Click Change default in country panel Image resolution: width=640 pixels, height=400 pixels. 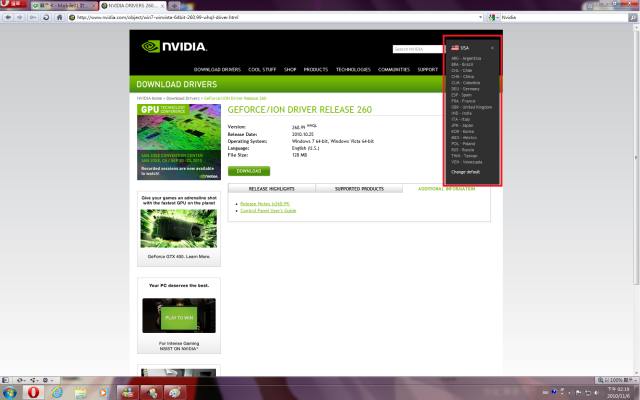pyautogui.click(x=465, y=172)
